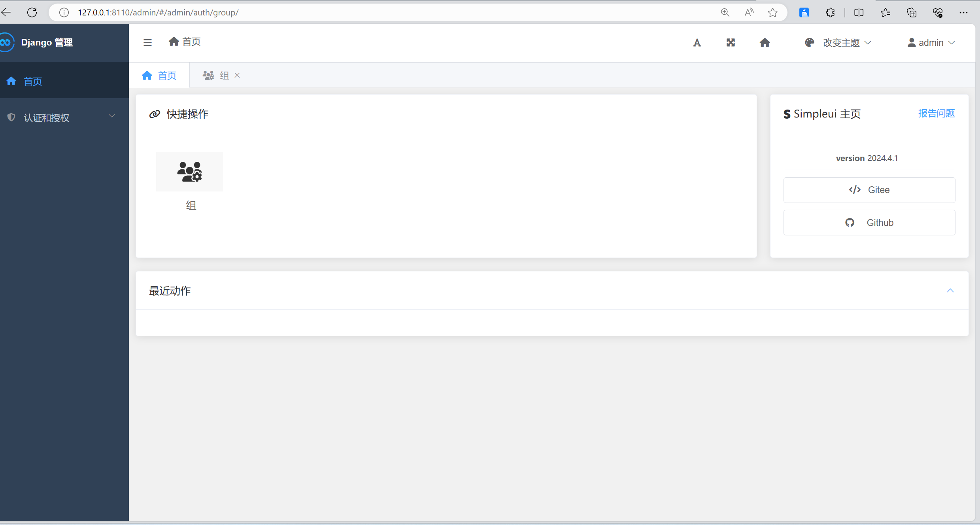This screenshot has height=525, width=980.
Task: Click the 报告问题 link
Action: tap(936, 114)
